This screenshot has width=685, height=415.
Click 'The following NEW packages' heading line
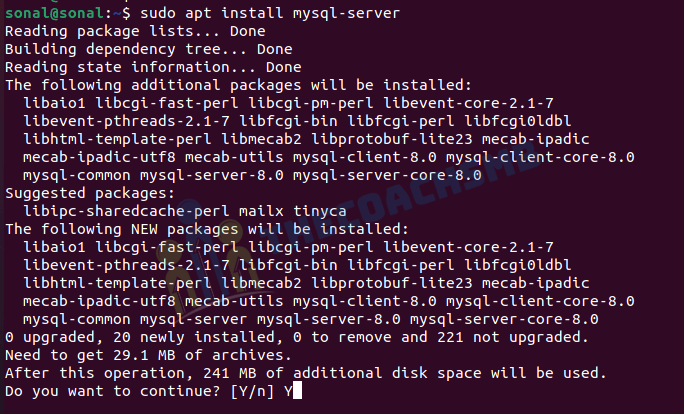(207, 229)
